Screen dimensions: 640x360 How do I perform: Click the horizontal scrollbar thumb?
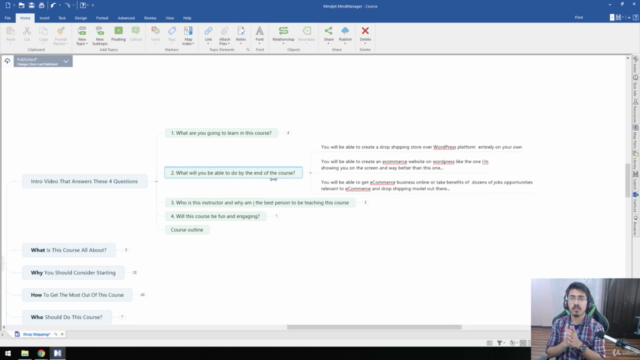(x=374, y=327)
